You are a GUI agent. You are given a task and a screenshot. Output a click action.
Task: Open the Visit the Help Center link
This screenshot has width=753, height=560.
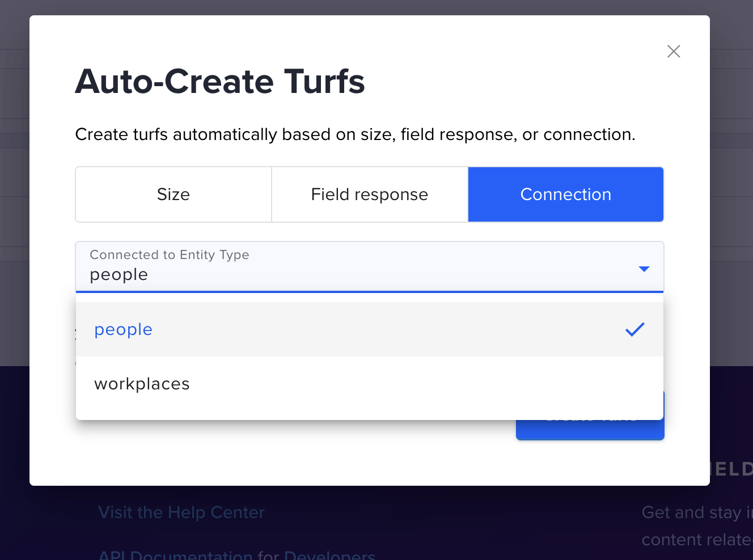(181, 512)
